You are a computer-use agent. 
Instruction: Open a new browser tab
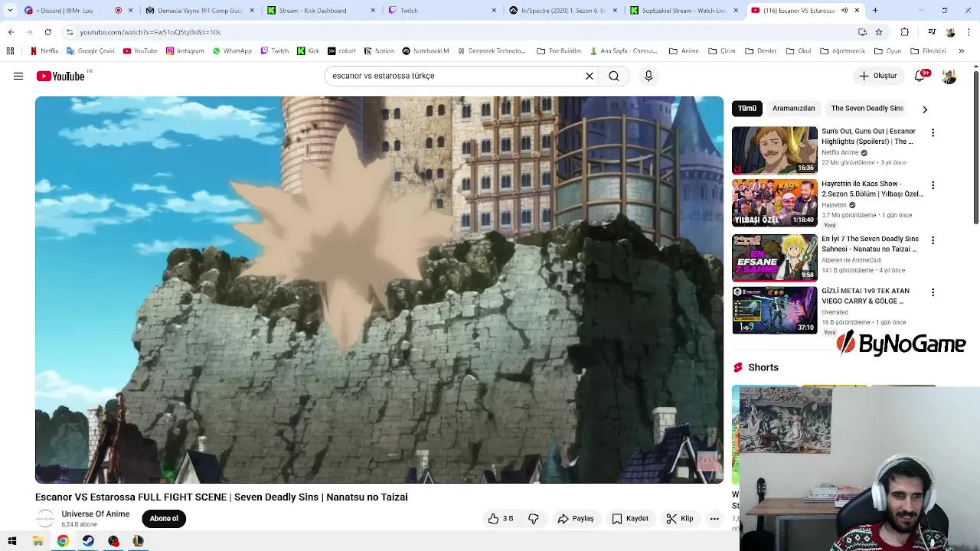tap(875, 11)
